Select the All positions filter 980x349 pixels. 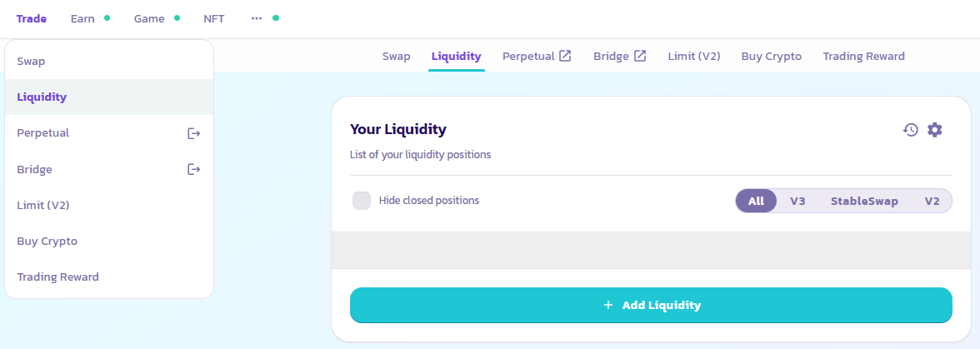click(756, 201)
